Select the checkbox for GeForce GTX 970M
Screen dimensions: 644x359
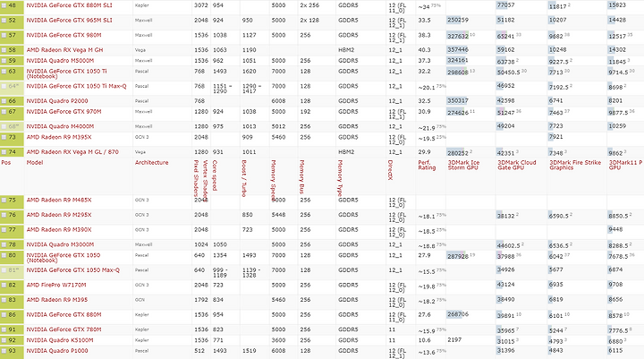(x=4, y=112)
